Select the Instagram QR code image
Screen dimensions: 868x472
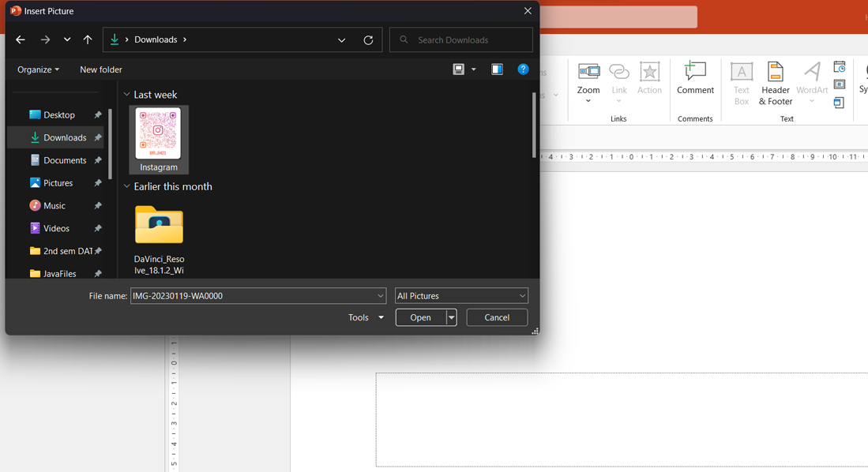(159, 140)
